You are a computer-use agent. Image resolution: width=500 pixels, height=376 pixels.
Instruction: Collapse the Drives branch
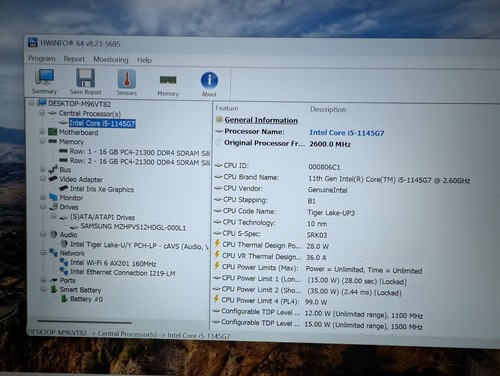(43, 207)
